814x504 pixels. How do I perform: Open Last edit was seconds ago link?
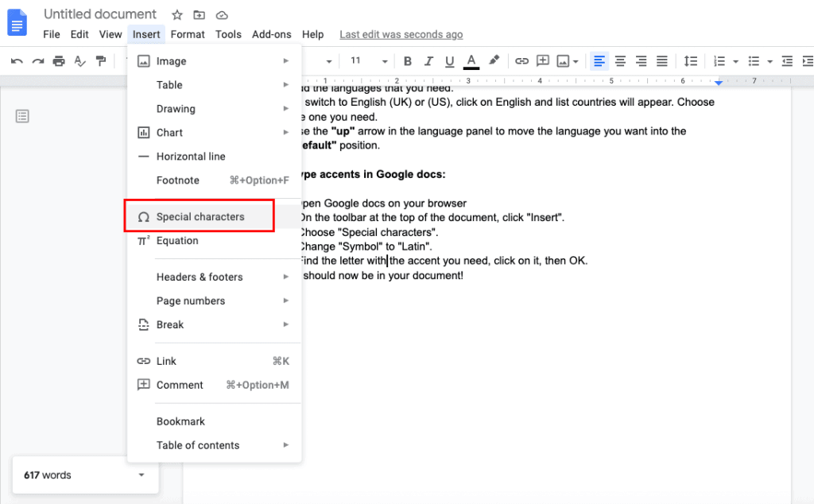click(401, 34)
